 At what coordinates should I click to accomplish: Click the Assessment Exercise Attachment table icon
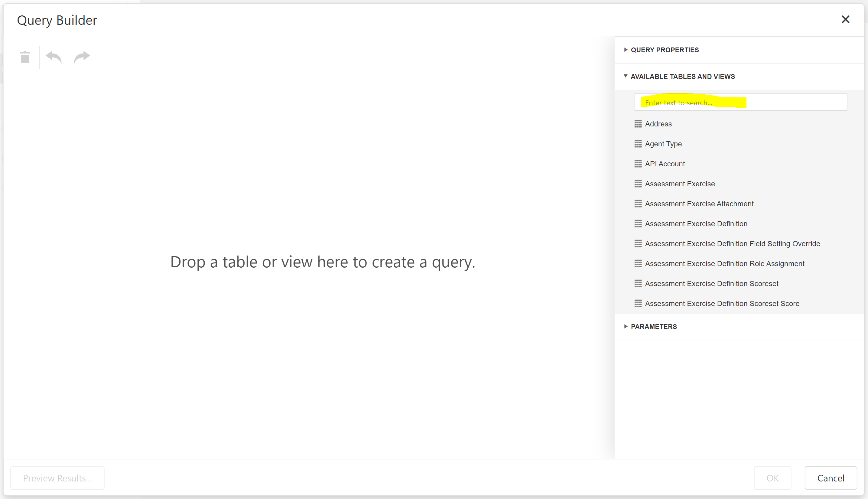(638, 204)
